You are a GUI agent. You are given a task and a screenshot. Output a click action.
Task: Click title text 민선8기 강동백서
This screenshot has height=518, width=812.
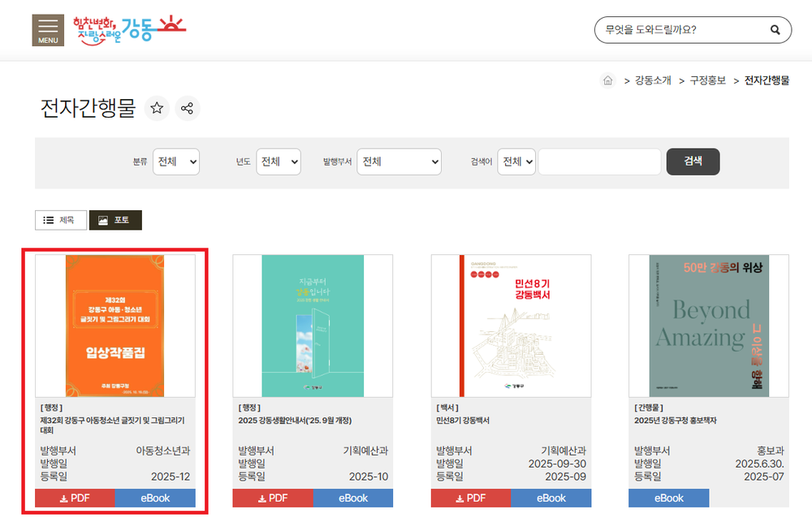click(x=463, y=421)
